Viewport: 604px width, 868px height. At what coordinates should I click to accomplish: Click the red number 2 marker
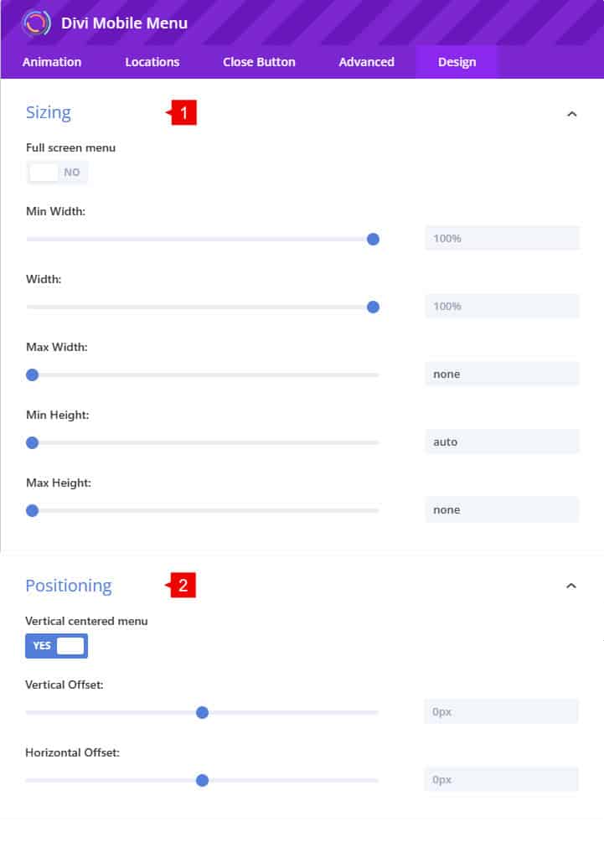[x=183, y=586]
